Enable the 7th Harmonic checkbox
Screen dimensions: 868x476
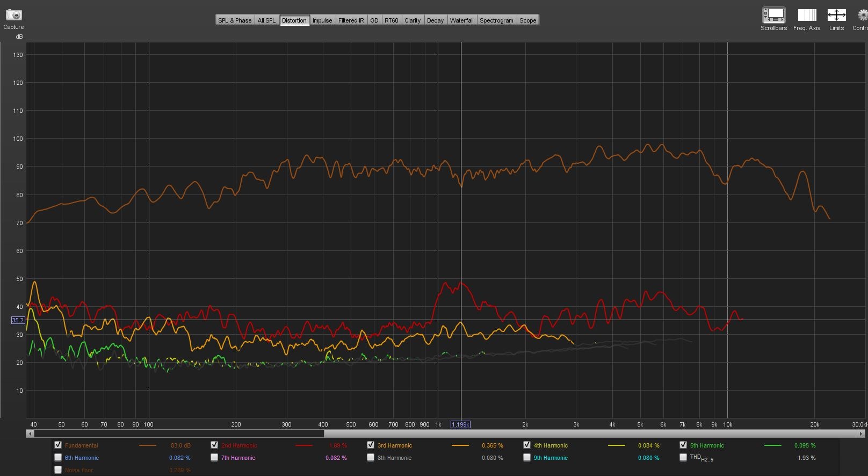(x=214, y=457)
